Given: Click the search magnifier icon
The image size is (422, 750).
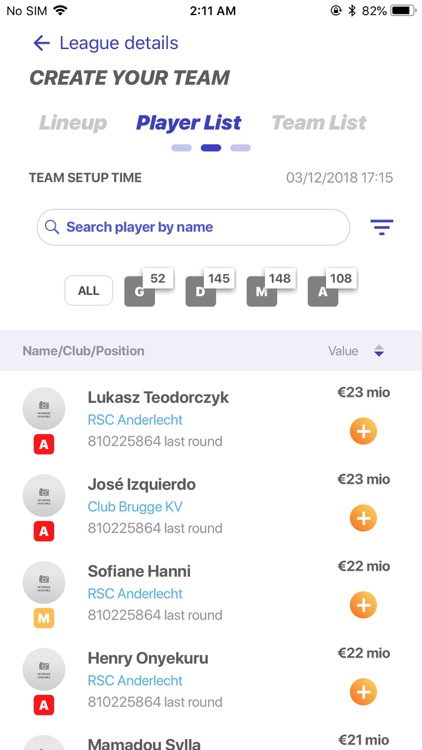Looking at the screenshot, I should tap(52, 227).
